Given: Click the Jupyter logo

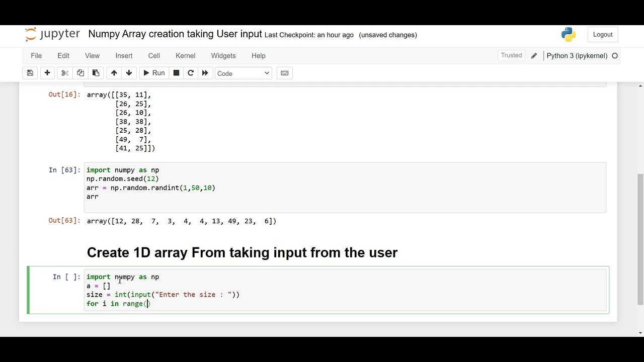Looking at the screenshot, I should 52,34.
